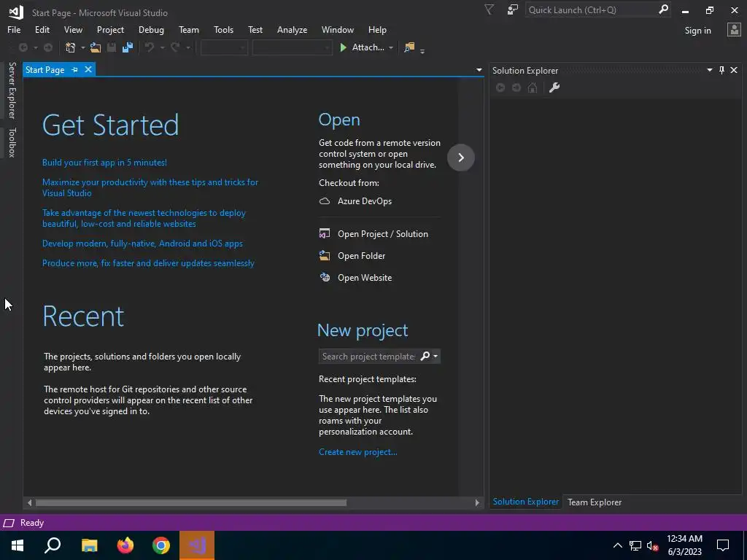Image resolution: width=747 pixels, height=560 pixels.
Task: Open the File menu
Action: pos(14,29)
